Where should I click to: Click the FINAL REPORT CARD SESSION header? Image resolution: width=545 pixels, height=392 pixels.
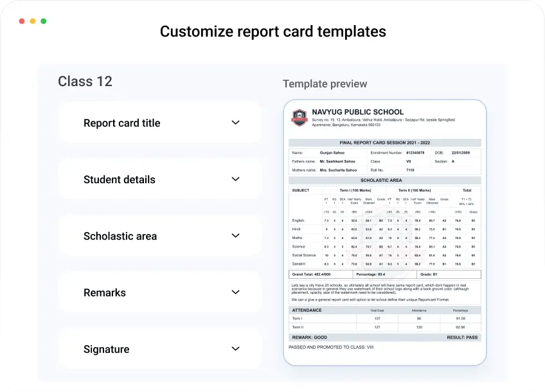tap(384, 143)
